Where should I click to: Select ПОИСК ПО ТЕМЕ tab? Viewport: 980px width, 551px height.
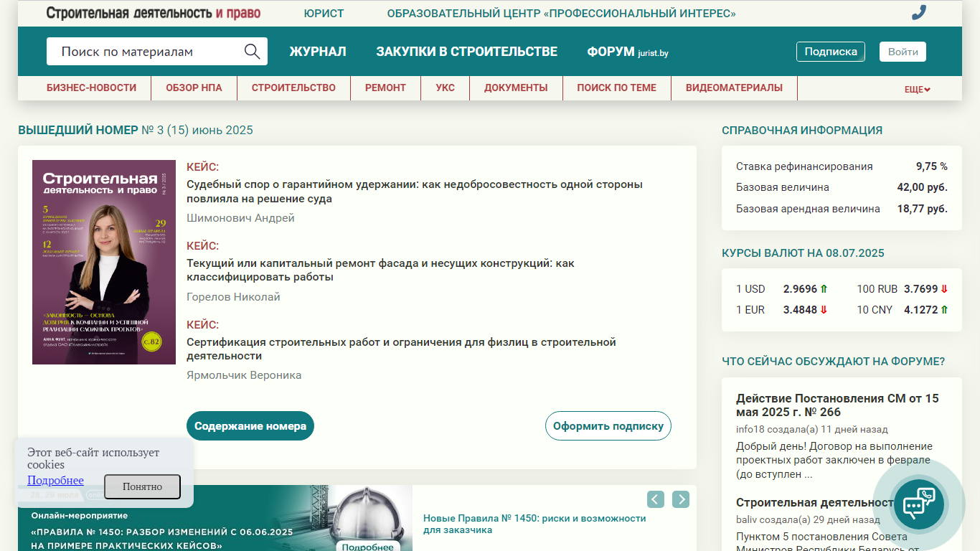pos(616,88)
